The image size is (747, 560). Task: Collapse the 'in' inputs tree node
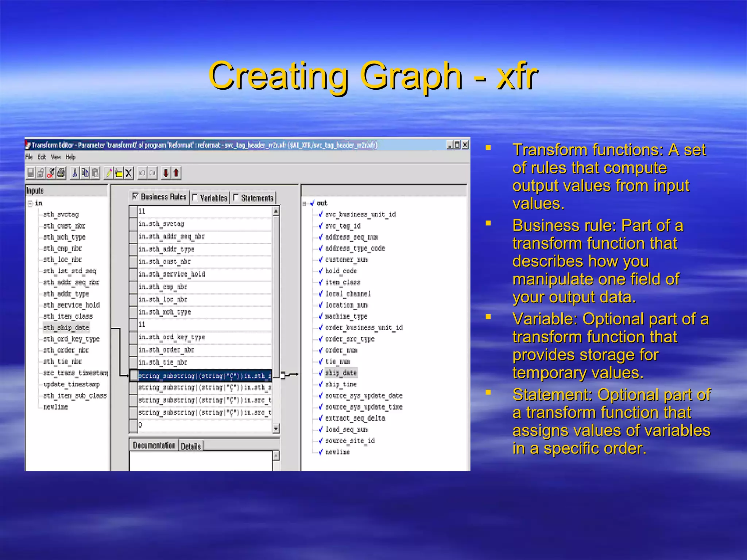coord(30,203)
